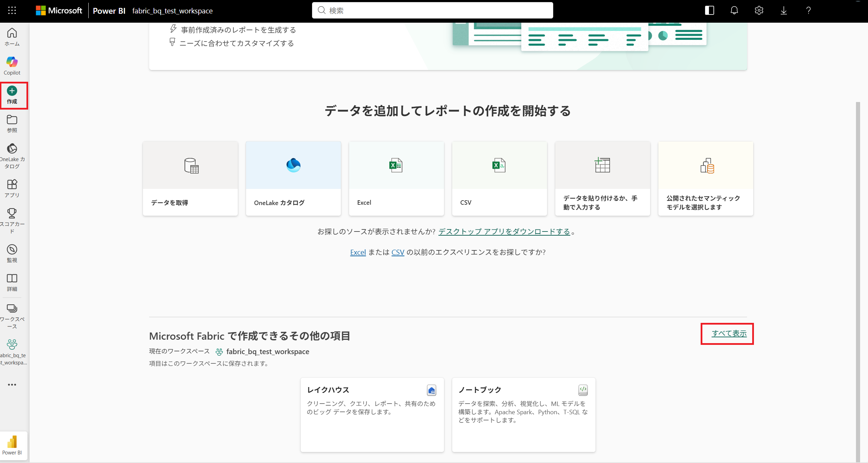868x463 pixels.
Task: Open the settings gear icon
Action: pos(759,10)
